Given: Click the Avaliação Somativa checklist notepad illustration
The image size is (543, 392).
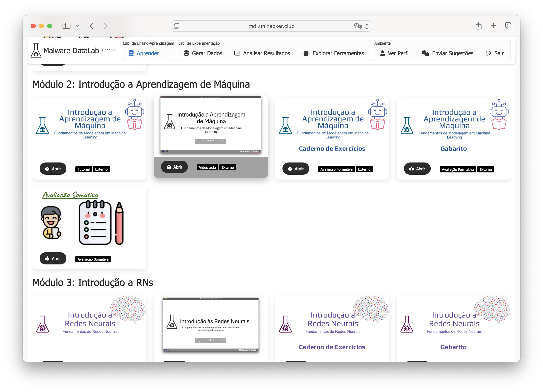Looking at the screenshot, I should coord(95,223).
